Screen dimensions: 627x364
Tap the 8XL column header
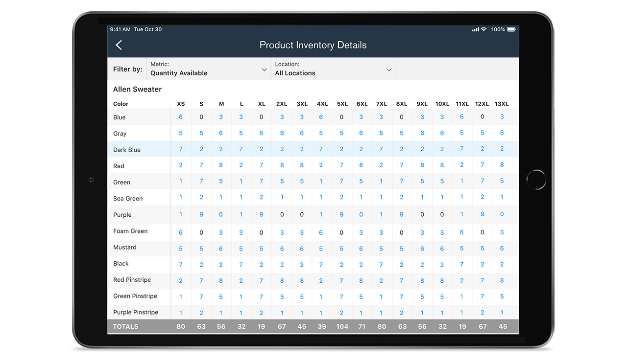click(x=402, y=104)
